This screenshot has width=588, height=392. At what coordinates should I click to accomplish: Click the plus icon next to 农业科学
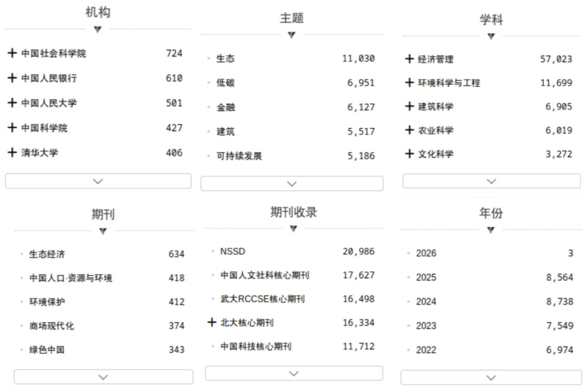[x=409, y=130]
